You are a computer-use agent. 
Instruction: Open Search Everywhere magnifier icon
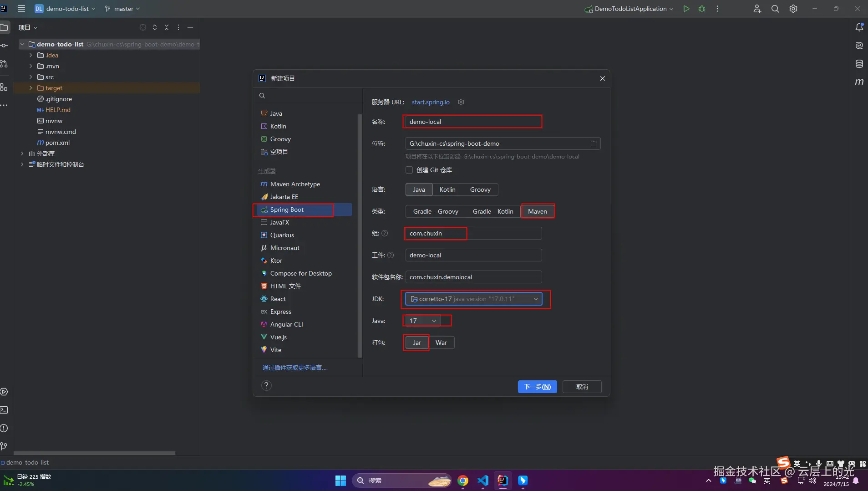(x=775, y=9)
